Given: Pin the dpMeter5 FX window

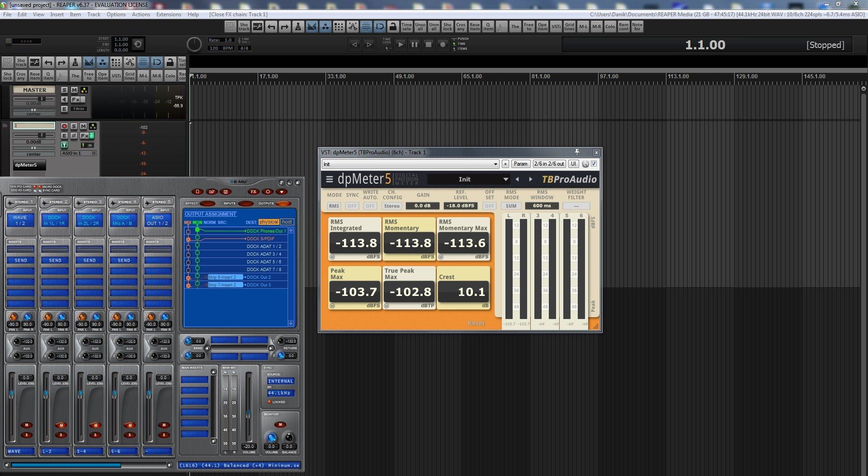Looking at the screenshot, I should (577, 152).
